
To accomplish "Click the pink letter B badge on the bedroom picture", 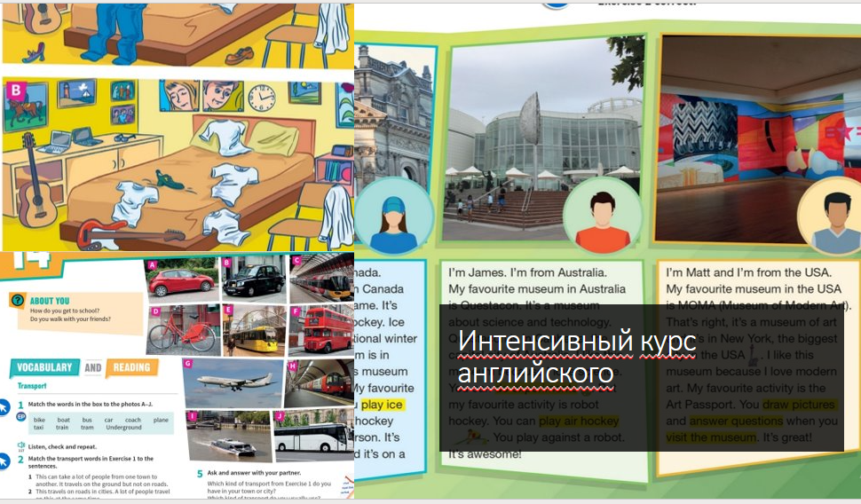I will (15, 91).
